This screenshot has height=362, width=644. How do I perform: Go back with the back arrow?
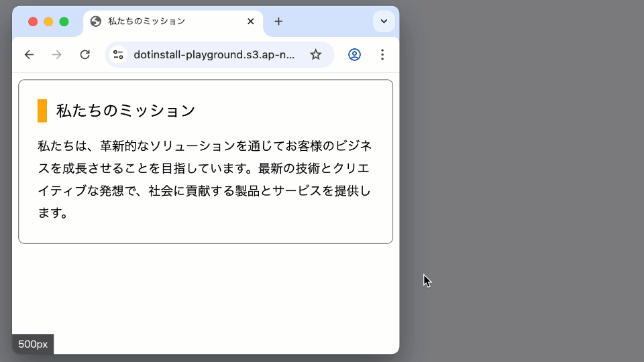[29, 54]
